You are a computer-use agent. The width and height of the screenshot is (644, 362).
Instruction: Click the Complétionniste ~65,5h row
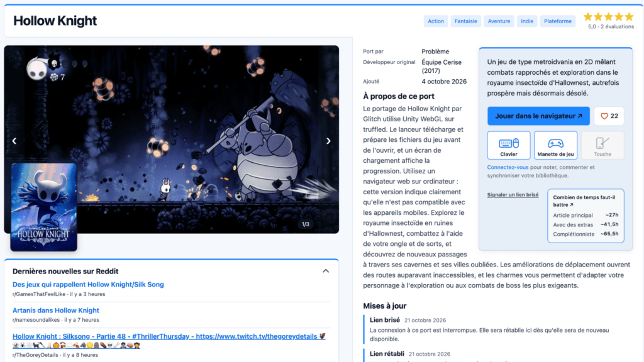[x=586, y=234]
